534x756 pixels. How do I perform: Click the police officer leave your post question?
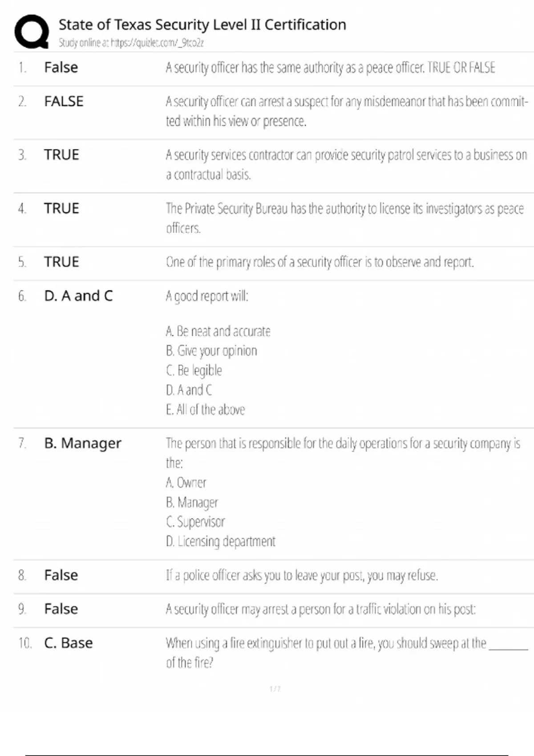302,575
